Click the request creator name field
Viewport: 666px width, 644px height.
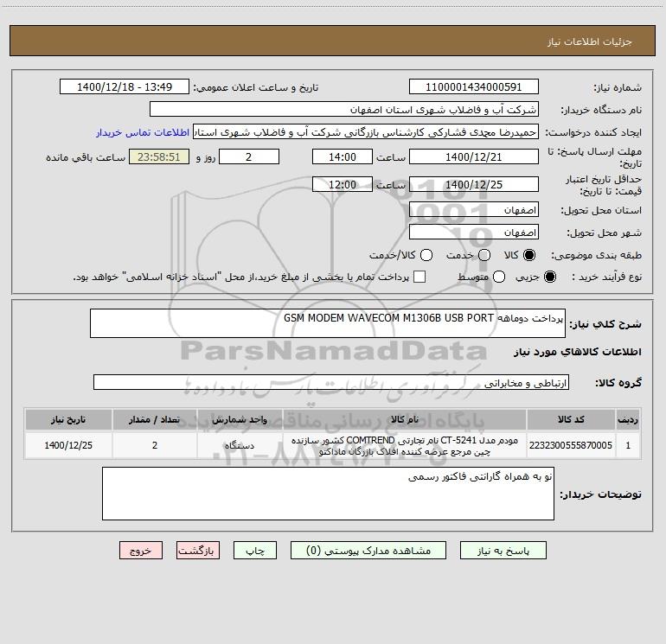pyautogui.click(x=366, y=131)
